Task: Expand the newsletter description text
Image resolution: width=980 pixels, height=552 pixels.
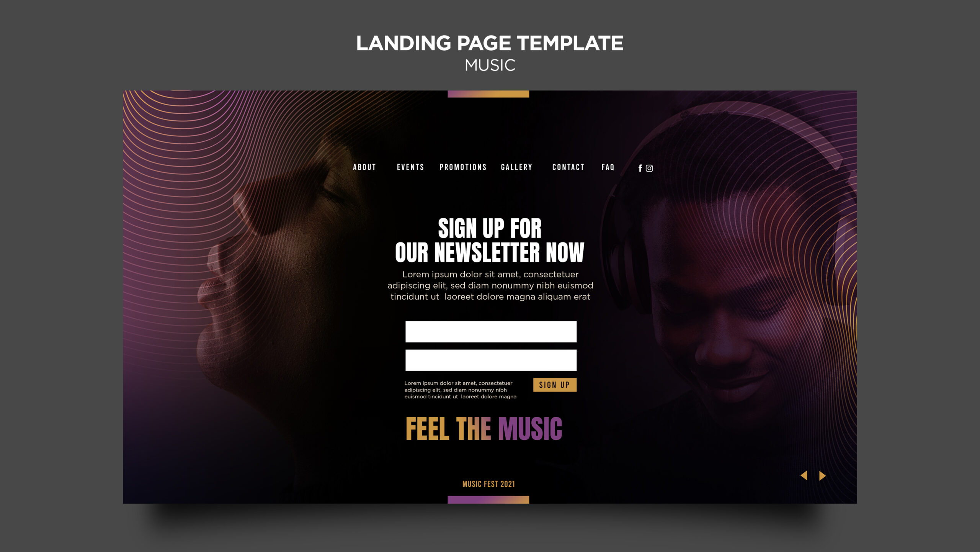Action: [490, 285]
